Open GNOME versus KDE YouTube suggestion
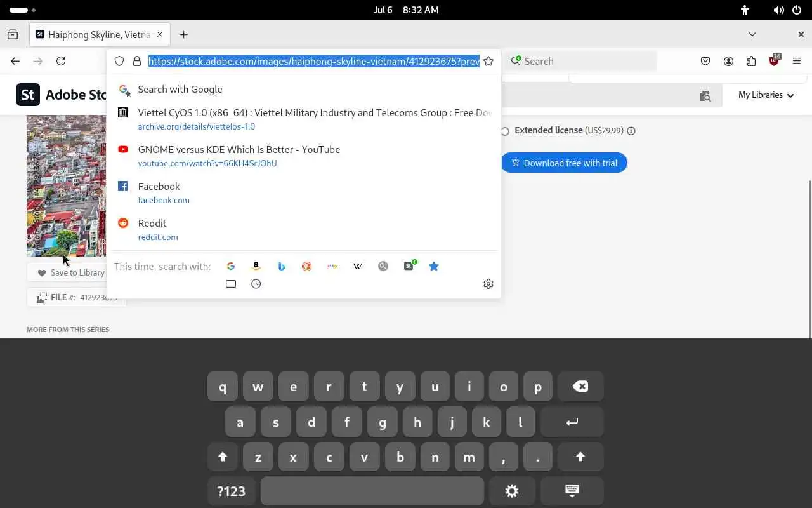 pos(304,156)
